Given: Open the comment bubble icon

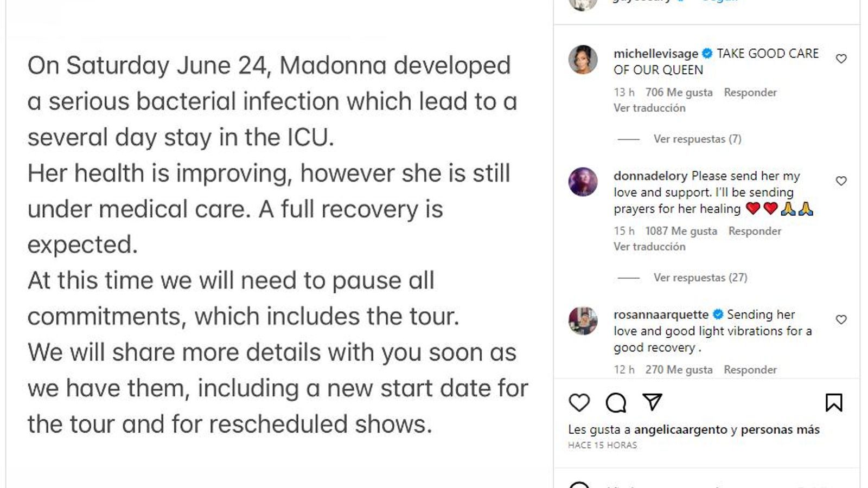Looking at the screenshot, I should point(616,402).
